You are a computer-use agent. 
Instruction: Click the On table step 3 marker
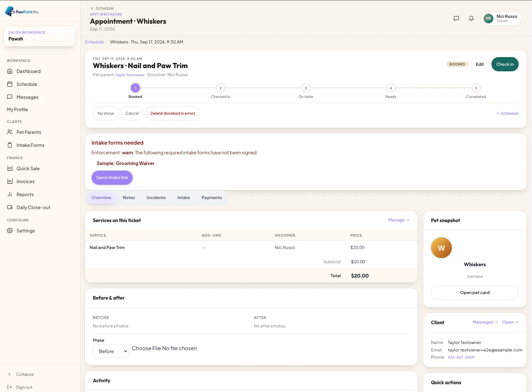(x=306, y=88)
